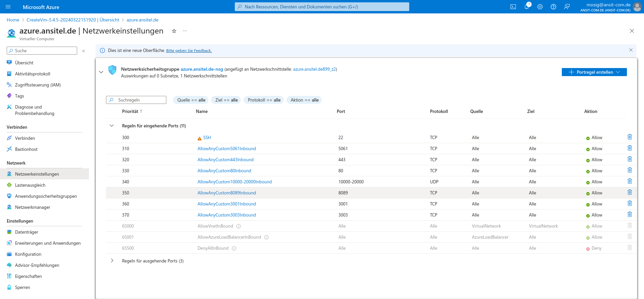Toggle the Protokoll == alle filter
The height and width of the screenshot is (299, 644).
[x=264, y=100]
